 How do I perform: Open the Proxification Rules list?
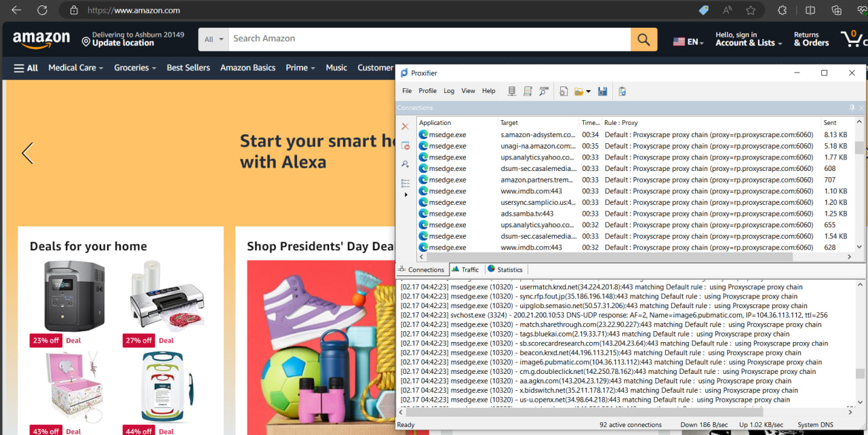[x=528, y=90]
